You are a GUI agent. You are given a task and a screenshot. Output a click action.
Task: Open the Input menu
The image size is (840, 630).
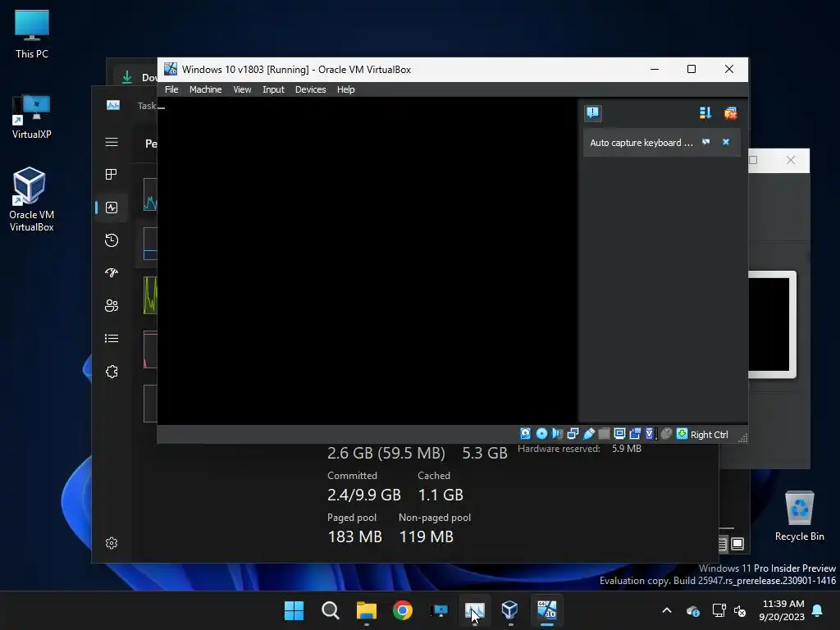(x=273, y=89)
